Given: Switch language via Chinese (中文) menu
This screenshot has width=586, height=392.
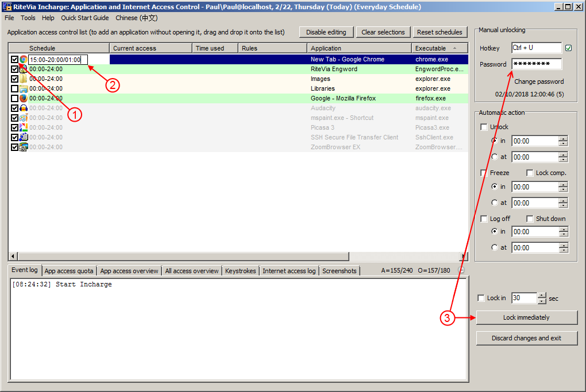Looking at the screenshot, I should coord(136,18).
